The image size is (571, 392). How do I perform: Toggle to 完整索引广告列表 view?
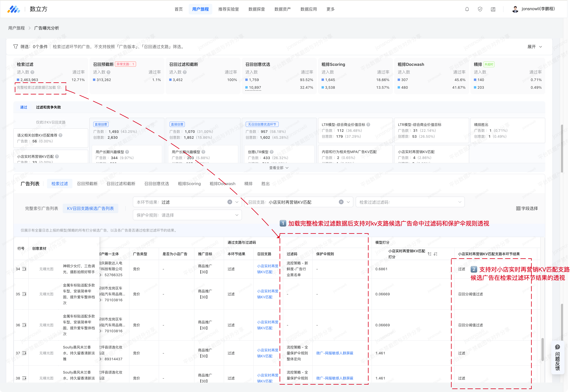click(x=42, y=209)
